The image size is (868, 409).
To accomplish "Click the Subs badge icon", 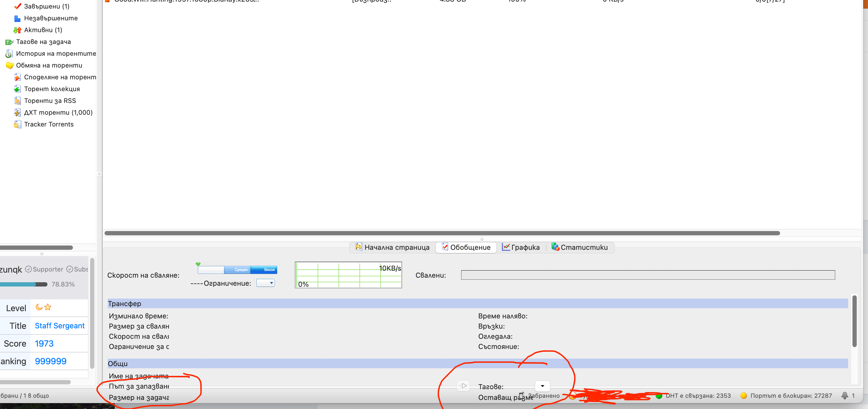I will [69, 269].
